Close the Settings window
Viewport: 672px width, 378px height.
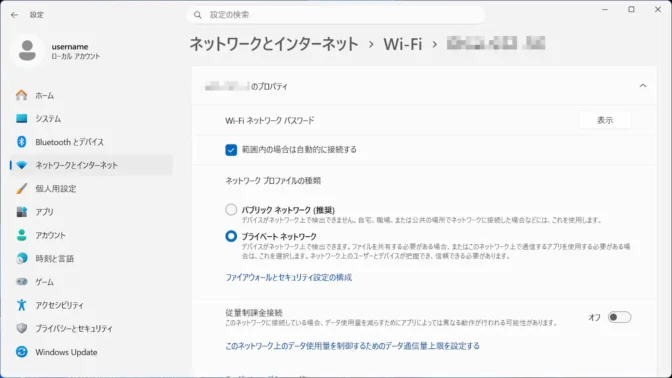point(658,9)
